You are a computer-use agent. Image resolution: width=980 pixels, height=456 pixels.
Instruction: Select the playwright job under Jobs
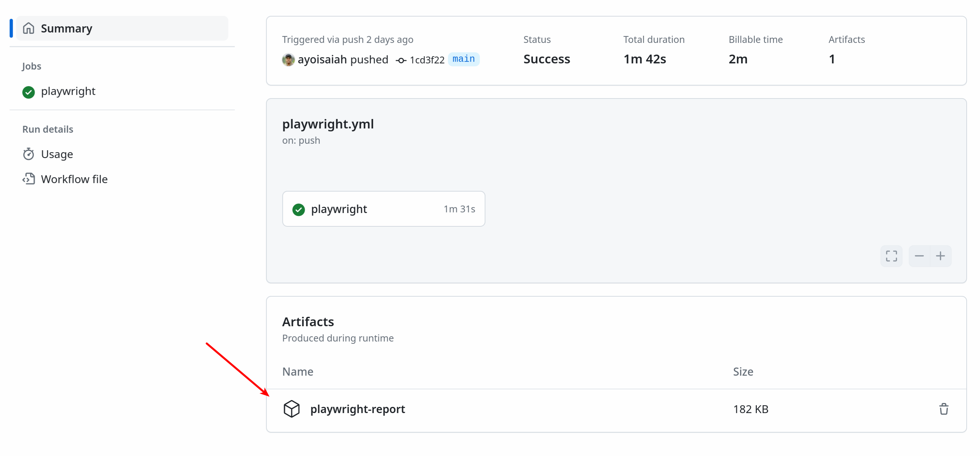pyautogui.click(x=68, y=91)
